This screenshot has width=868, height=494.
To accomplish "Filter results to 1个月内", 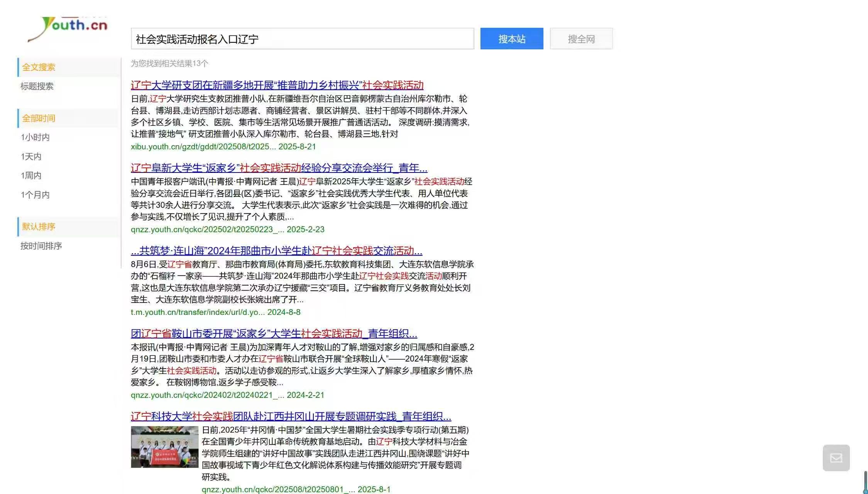I will [35, 195].
